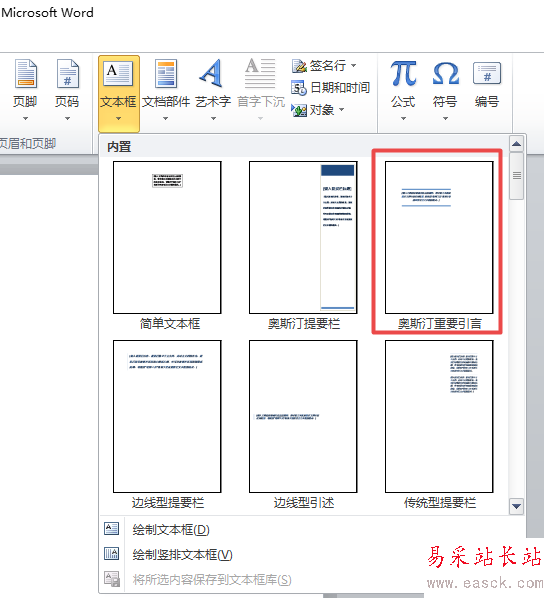This screenshot has height=598, width=544.
Task: Select the 边线型提要栏 thumbnail
Action: tap(167, 416)
